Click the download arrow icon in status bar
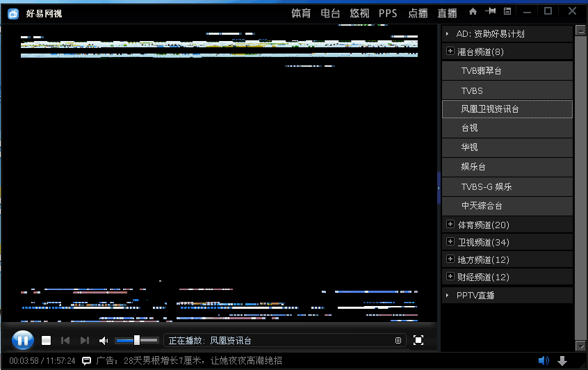The image size is (588, 370). [x=562, y=361]
